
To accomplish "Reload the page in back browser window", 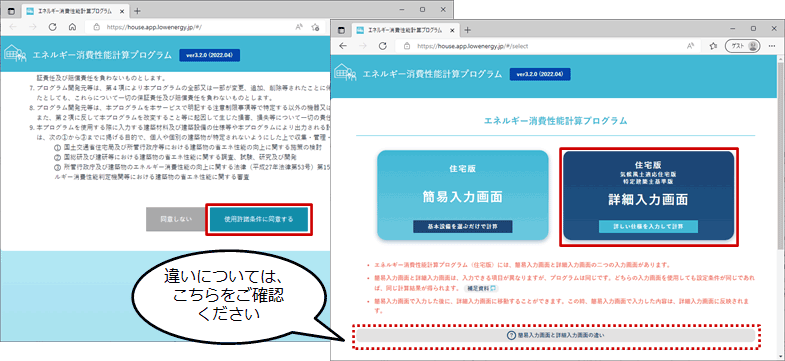I will tap(52, 27).
